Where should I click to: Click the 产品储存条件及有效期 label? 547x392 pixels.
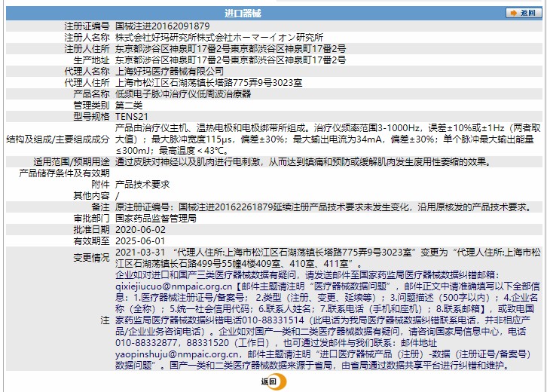(x=64, y=173)
